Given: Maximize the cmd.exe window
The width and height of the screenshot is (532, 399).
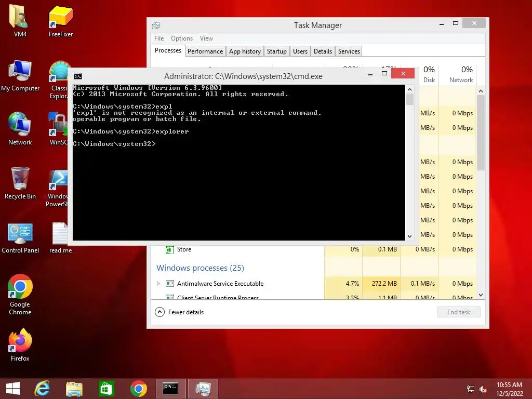Looking at the screenshot, I should click(384, 73).
